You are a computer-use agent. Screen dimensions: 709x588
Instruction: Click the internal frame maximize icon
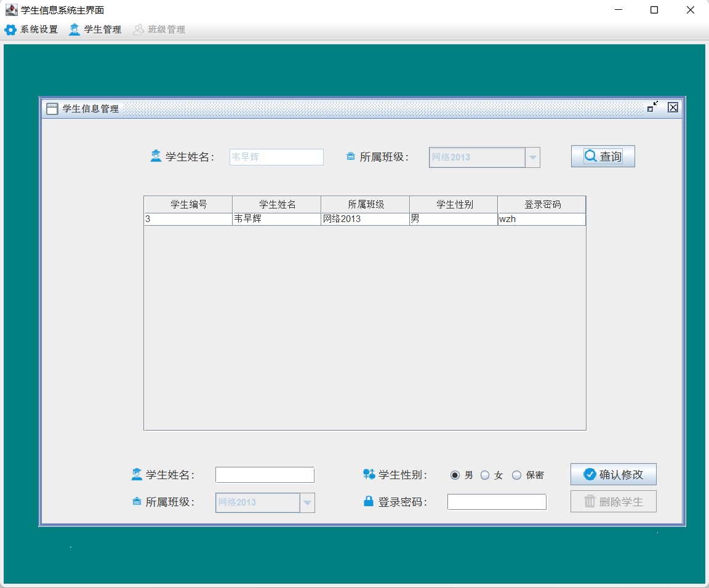pos(652,107)
